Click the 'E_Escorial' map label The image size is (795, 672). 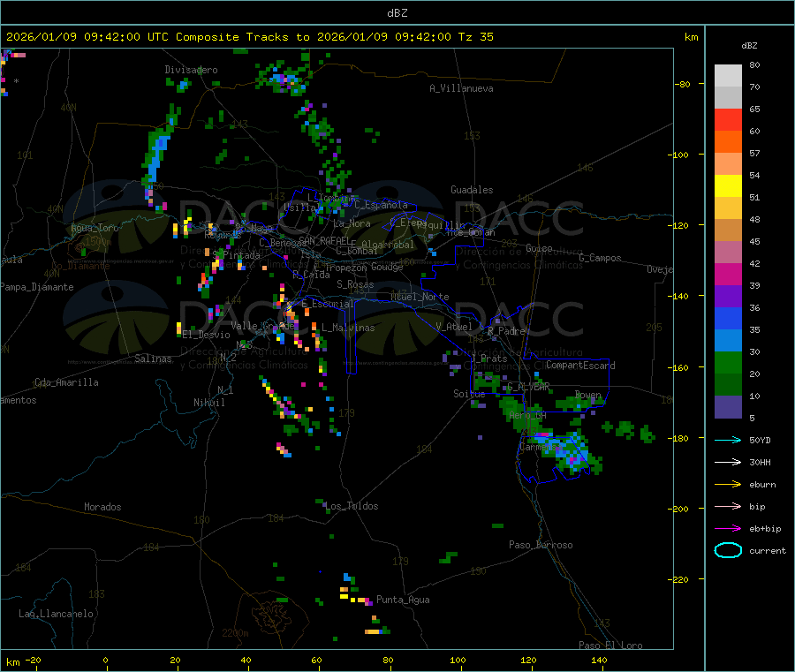(x=328, y=304)
